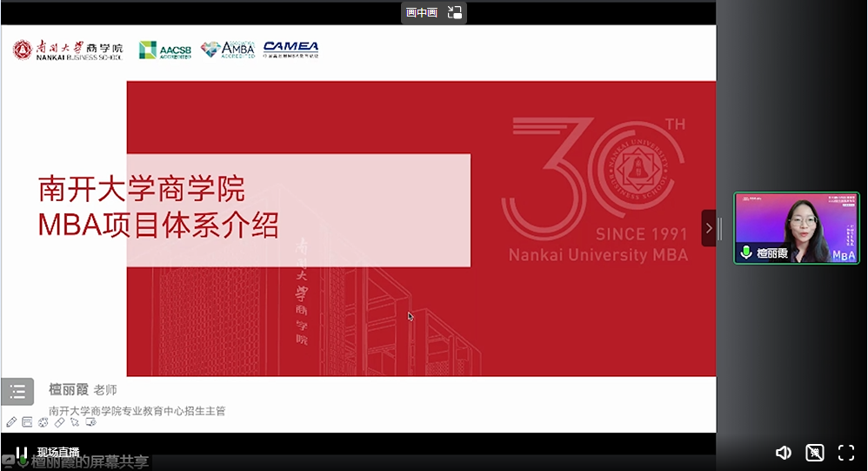The width and height of the screenshot is (868, 471).
Task: Enter fullscreen mode
Action: pyautogui.click(x=846, y=453)
